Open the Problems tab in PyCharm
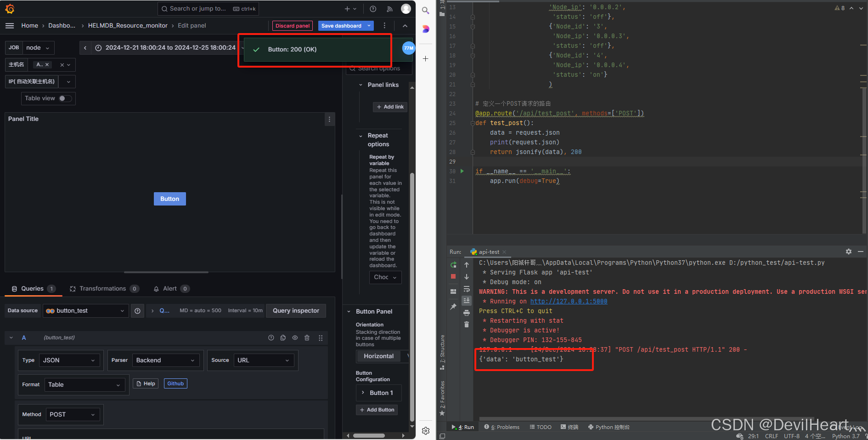This screenshot has height=440, width=868. (x=502, y=427)
